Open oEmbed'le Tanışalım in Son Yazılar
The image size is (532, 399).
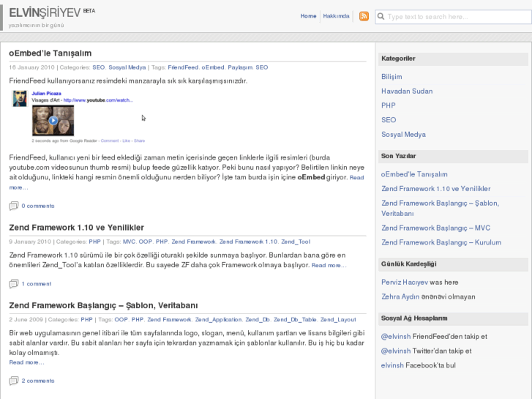click(x=414, y=174)
